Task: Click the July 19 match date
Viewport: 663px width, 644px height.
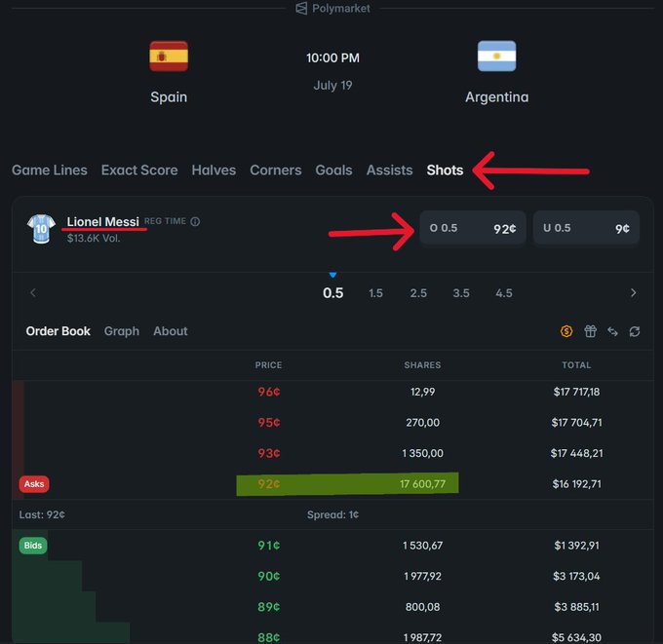Action: [332, 86]
